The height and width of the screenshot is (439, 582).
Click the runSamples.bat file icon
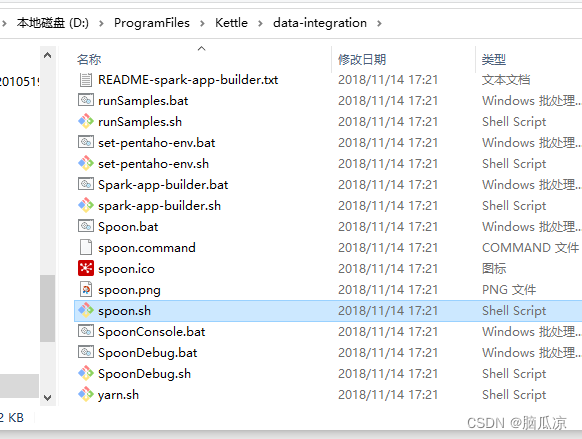tap(86, 100)
